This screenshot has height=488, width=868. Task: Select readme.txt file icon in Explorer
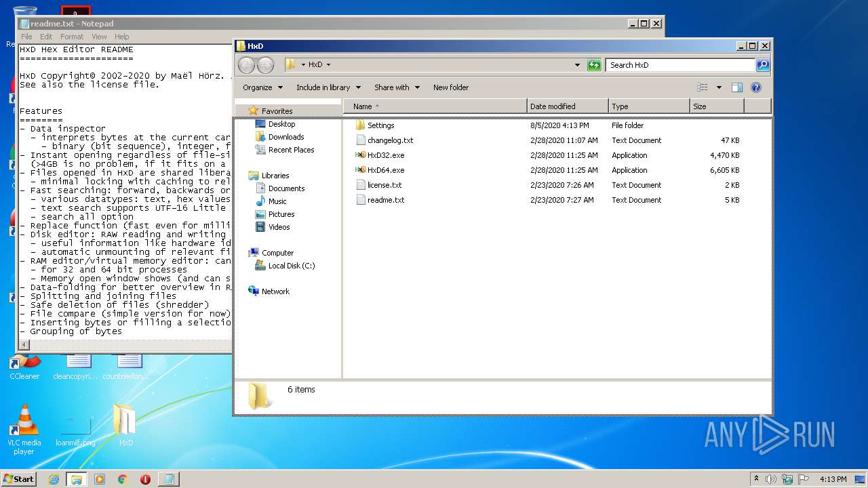(361, 200)
